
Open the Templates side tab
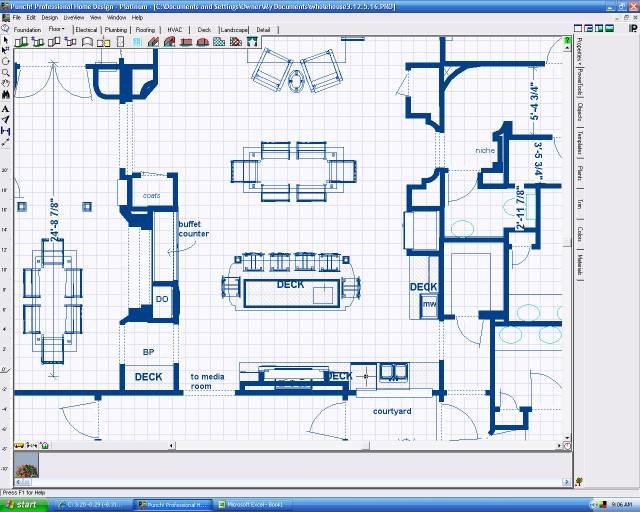click(579, 143)
